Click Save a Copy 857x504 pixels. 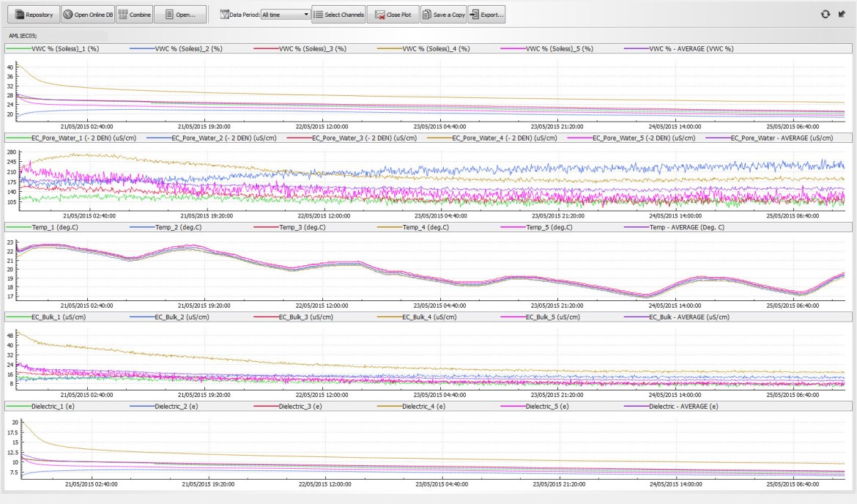444,15
